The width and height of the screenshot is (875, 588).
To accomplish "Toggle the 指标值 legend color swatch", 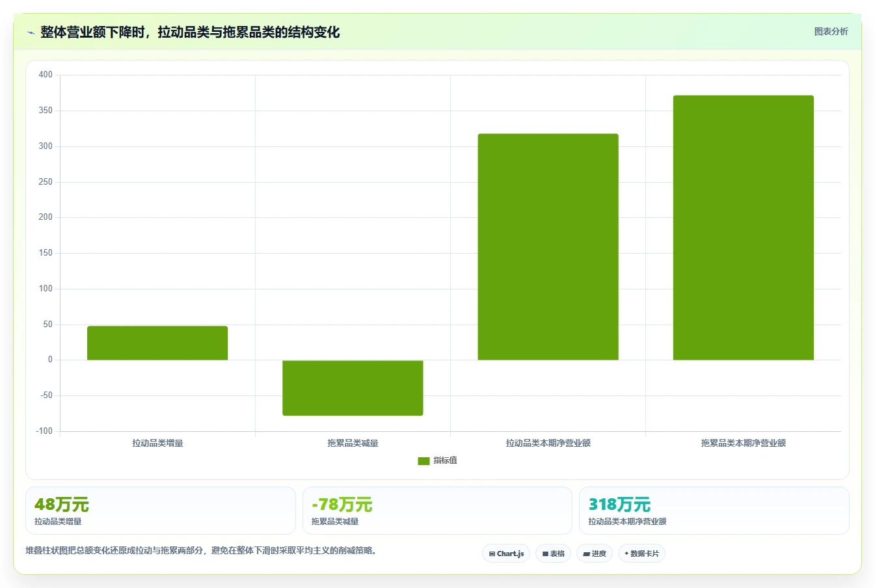I will tap(424, 461).
